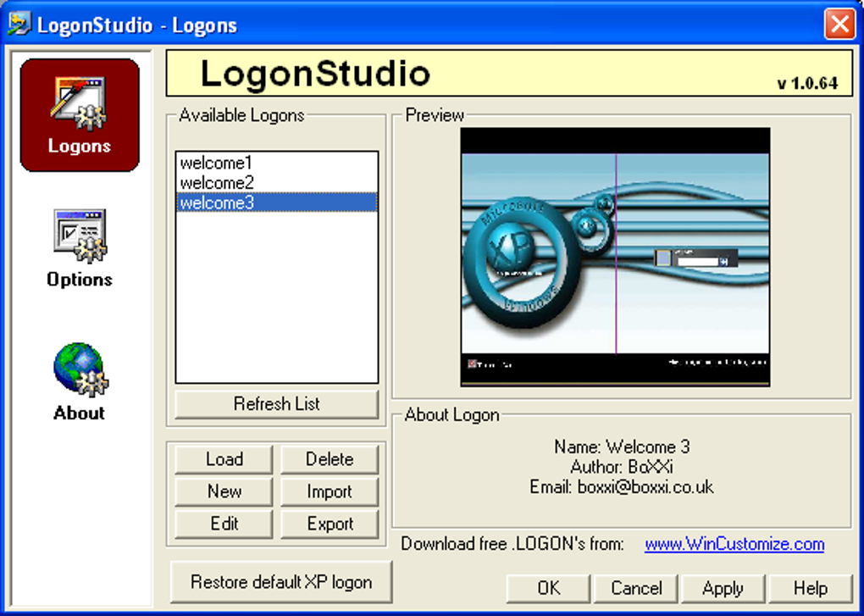Click the Load button

tap(224, 459)
